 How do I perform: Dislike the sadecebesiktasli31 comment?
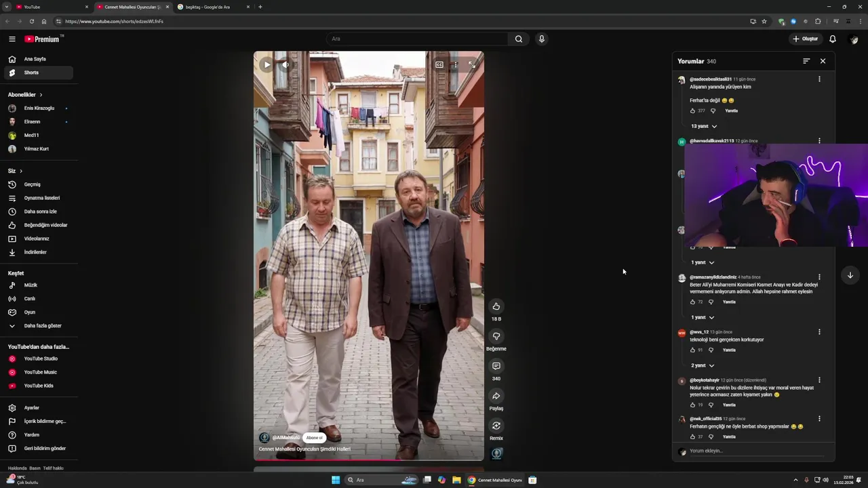point(713,110)
